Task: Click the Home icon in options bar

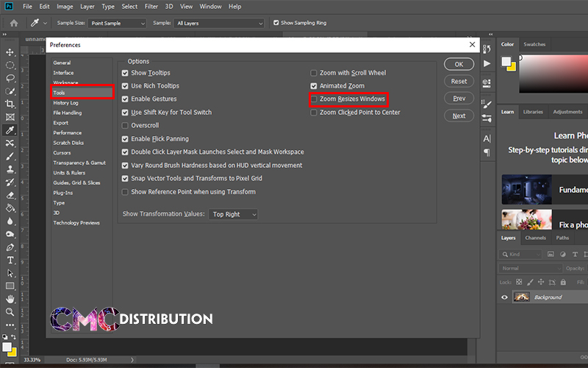Action: click(x=14, y=23)
